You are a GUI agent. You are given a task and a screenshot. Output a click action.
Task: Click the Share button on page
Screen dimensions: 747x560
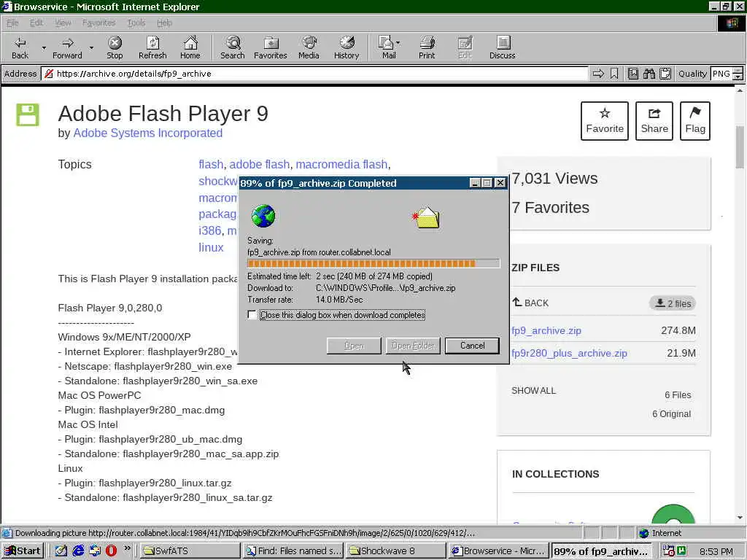654,121
